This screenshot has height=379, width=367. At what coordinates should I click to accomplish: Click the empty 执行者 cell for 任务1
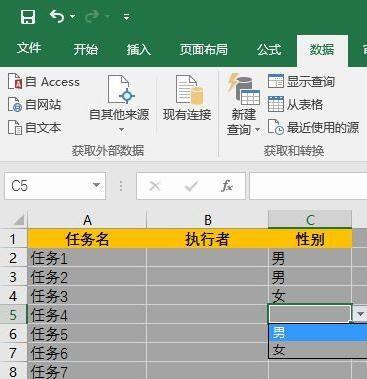tap(207, 258)
